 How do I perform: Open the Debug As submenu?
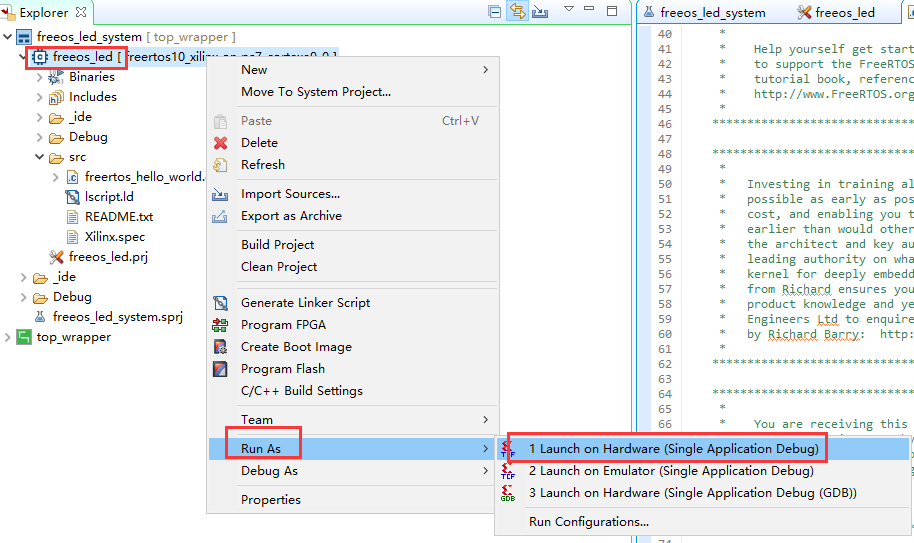pos(353,471)
